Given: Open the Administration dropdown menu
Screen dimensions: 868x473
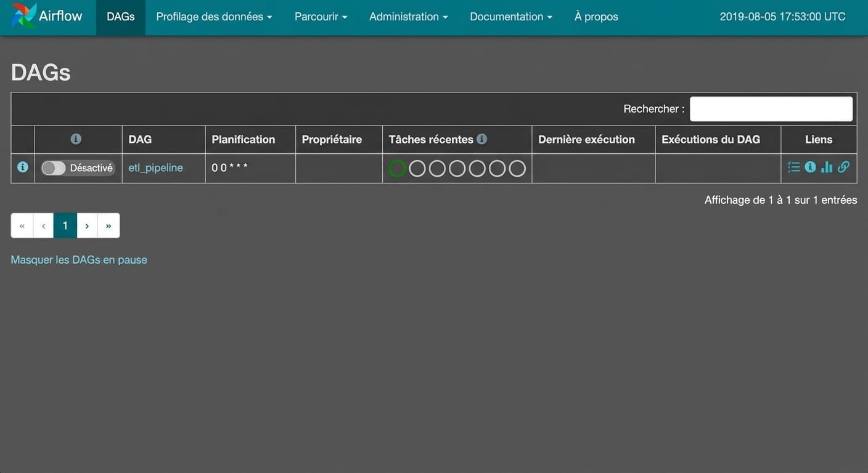Looking at the screenshot, I should [408, 17].
